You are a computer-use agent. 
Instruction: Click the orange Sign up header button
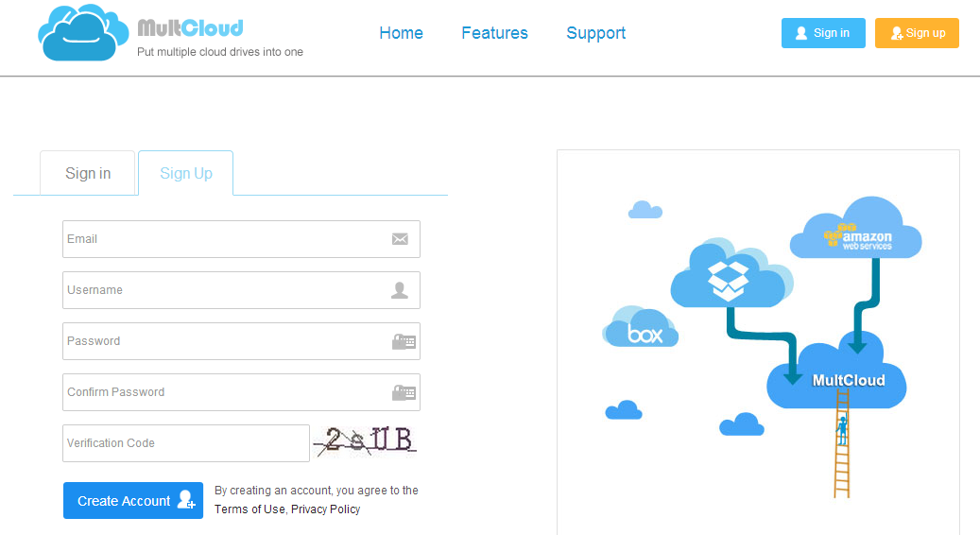click(917, 33)
